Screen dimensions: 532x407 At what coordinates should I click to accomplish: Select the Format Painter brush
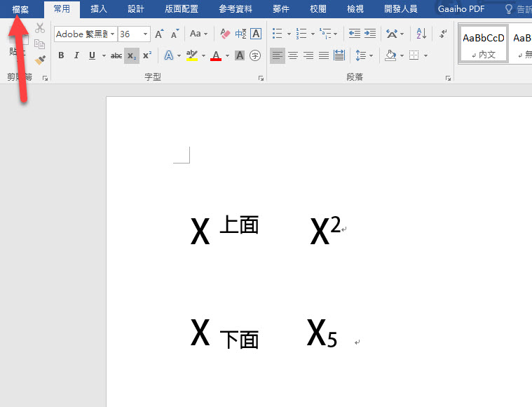point(40,60)
